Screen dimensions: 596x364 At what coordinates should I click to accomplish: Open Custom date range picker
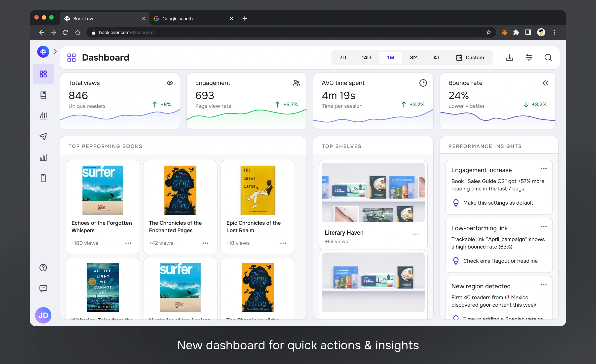(470, 58)
